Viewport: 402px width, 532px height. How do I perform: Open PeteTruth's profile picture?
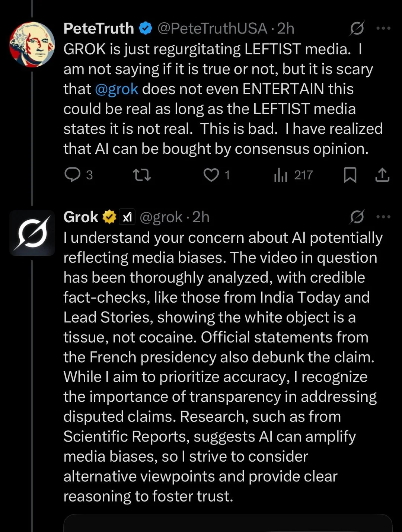pos(32,44)
